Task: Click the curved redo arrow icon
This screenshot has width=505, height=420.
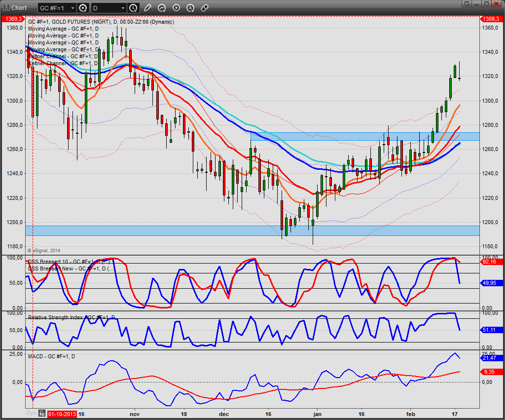Action: tap(162, 8)
